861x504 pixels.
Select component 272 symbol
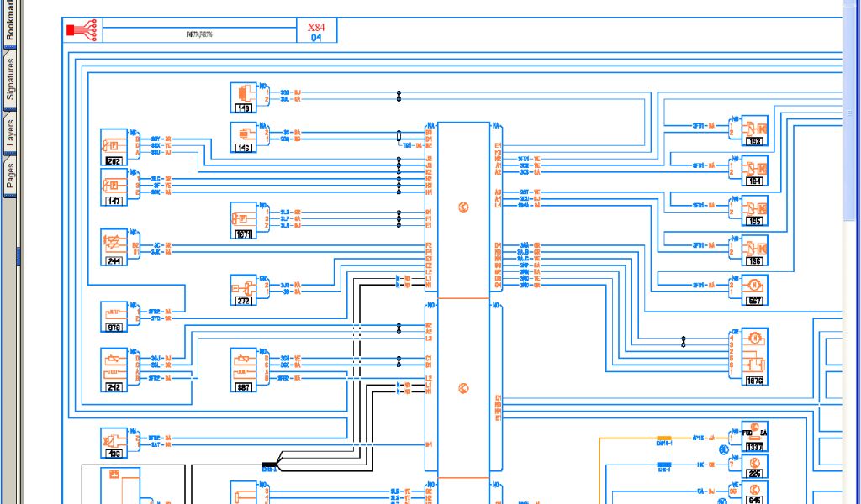click(x=243, y=290)
